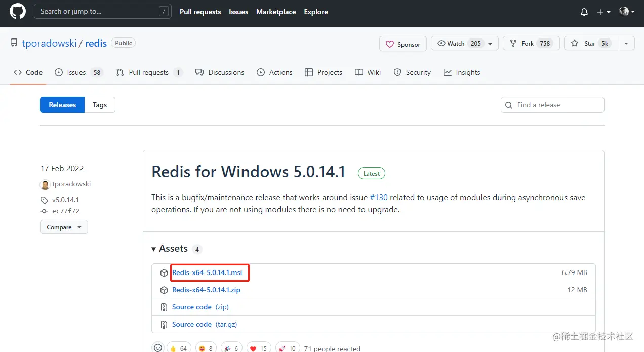React with the heart-eyes emoji (8)
The width and height of the screenshot is (644, 352).
click(x=206, y=348)
